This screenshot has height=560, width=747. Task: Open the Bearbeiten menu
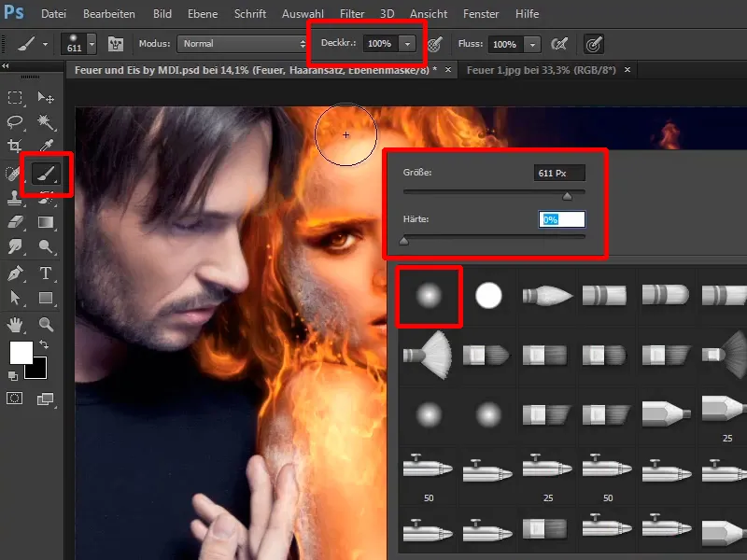pyautogui.click(x=109, y=14)
